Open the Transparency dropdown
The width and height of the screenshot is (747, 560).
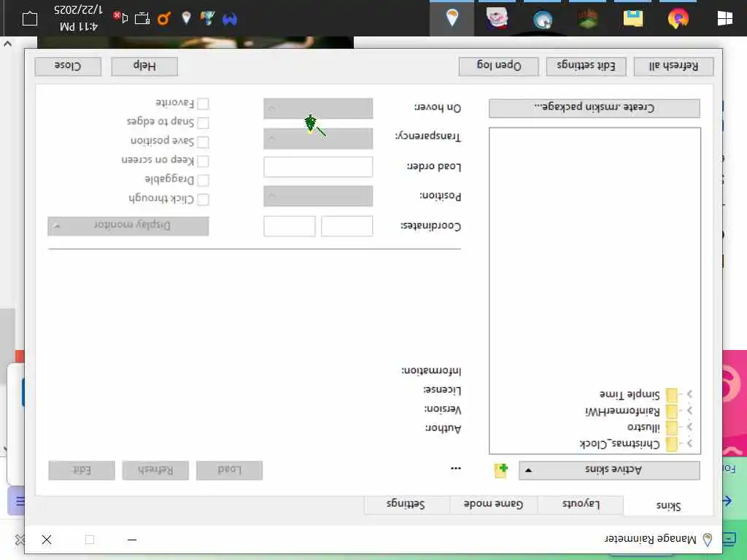pos(318,139)
